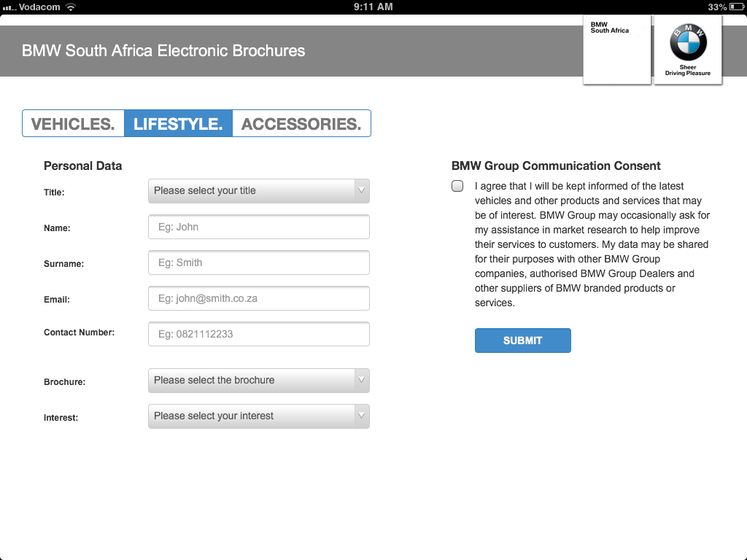Viewport: 747px width, 560px height.
Task: Switch to the Accessories tab
Action: coord(301,124)
